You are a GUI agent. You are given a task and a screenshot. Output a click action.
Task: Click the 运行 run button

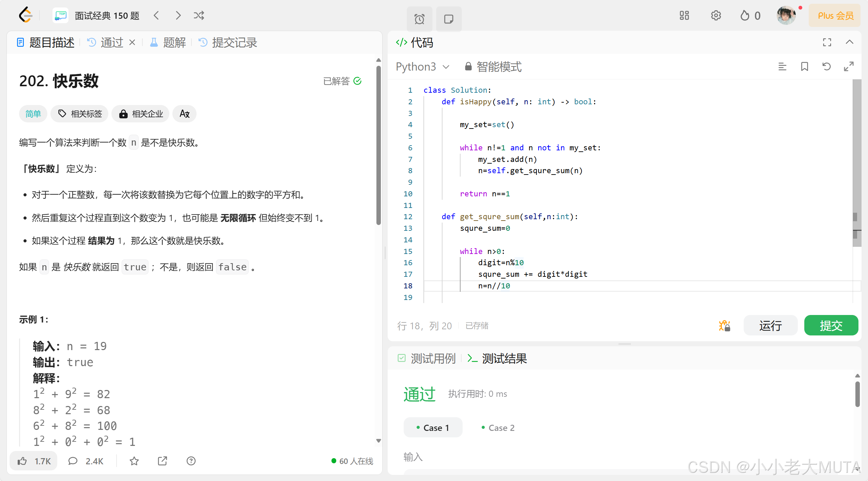[770, 326]
